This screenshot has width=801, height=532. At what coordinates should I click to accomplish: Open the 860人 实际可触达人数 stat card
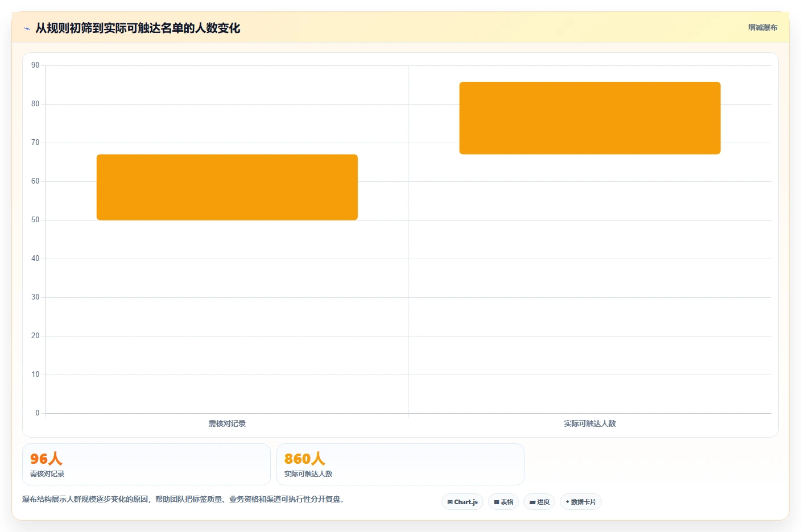pyautogui.click(x=400, y=464)
